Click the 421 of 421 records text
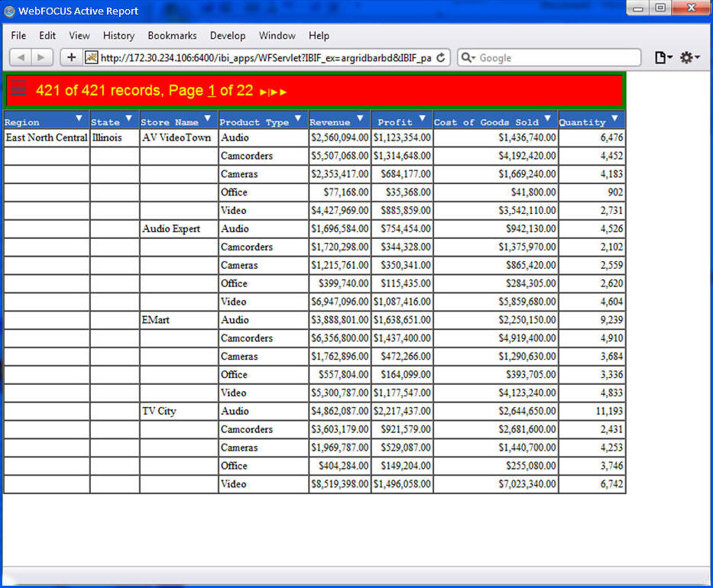Screen dimensions: 713x588 pos(98,90)
